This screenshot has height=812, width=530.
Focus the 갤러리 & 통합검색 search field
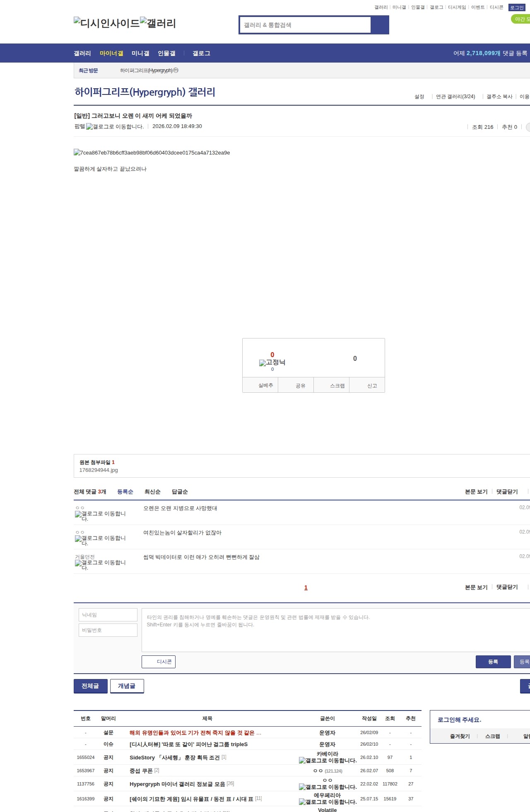click(x=305, y=25)
